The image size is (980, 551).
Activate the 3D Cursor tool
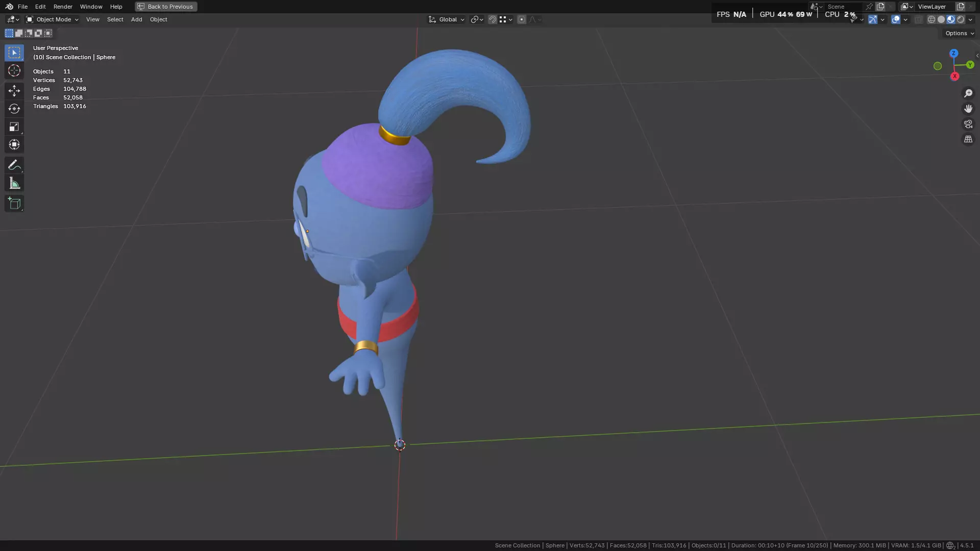(x=14, y=70)
